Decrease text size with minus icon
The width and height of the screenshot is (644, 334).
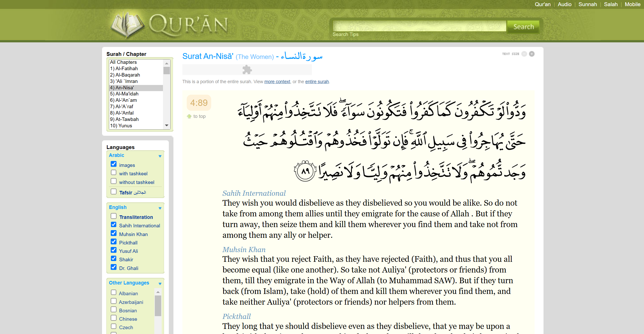(x=524, y=54)
